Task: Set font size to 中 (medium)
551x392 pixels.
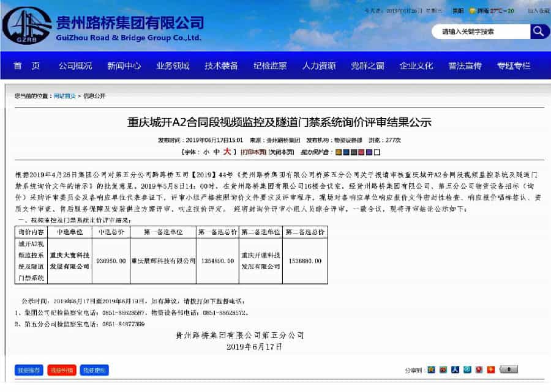Action: 216,152
